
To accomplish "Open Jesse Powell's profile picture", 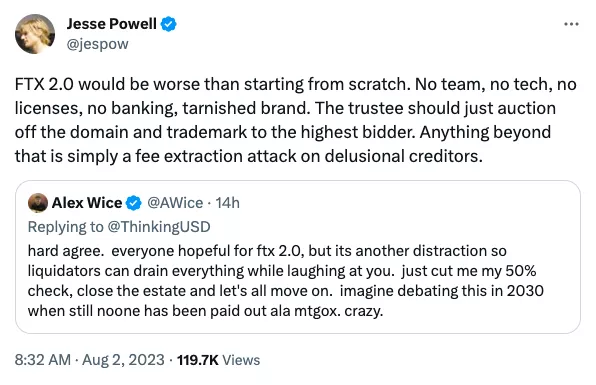I will (x=35, y=34).
